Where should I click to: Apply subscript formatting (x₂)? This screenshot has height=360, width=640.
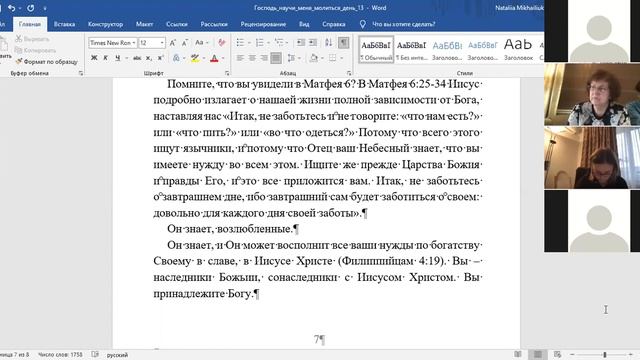[x=149, y=58]
